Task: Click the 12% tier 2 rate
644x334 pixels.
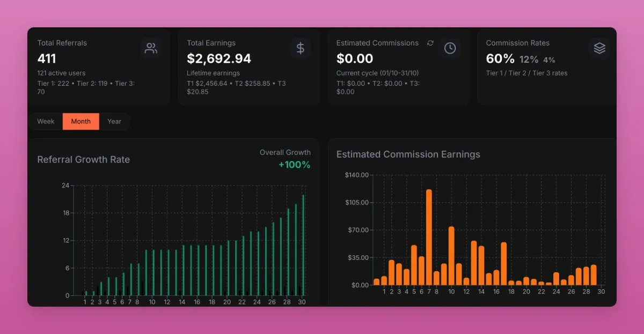Action: click(x=529, y=60)
